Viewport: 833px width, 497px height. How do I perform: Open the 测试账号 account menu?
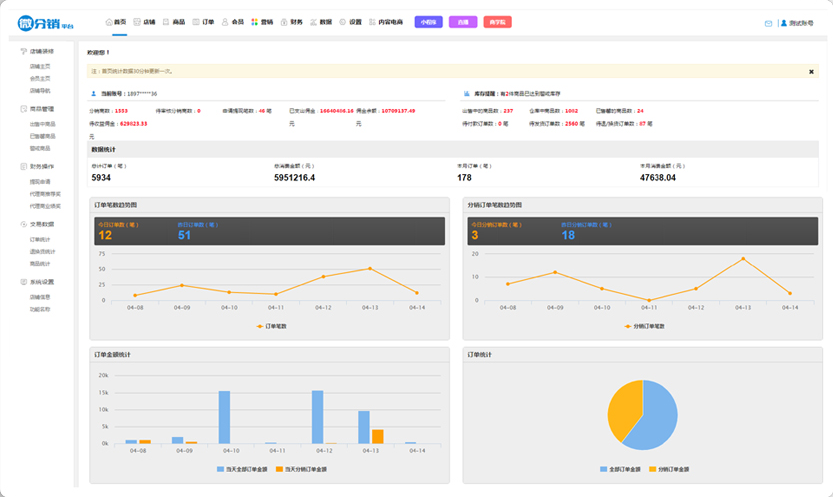(795, 23)
